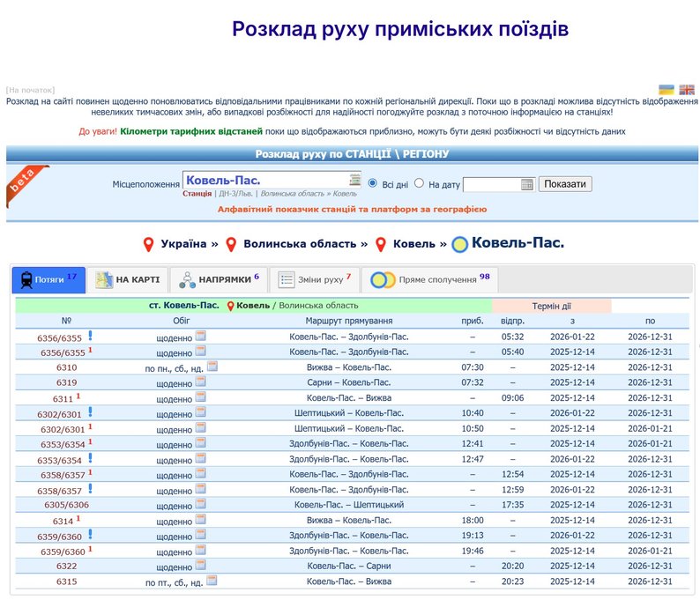Select the 'На дату' radio button
The height and width of the screenshot is (600, 700).
click(420, 184)
